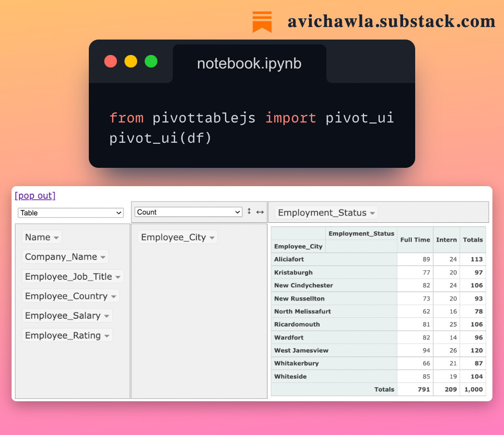Select the notebook.ipynb tab
Viewport: 504px width, 435px height.
tap(249, 63)
